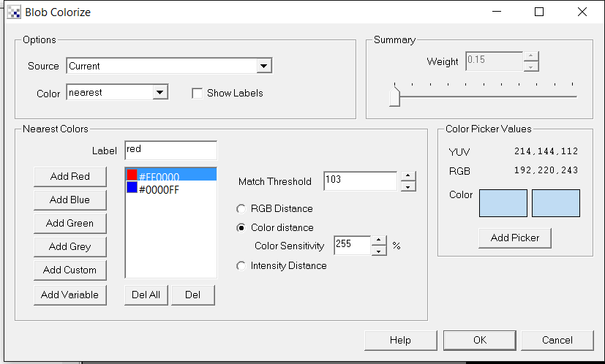This screenshot has width=605, height=364.
Task: Click into the Label text field
Action: tap(170, 149)
